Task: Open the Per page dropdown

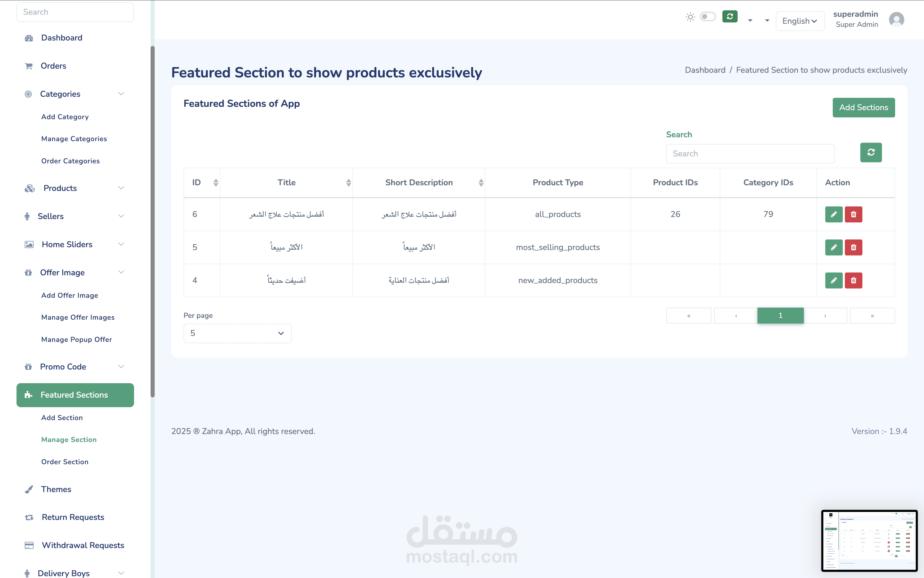Action: [237, 333]
